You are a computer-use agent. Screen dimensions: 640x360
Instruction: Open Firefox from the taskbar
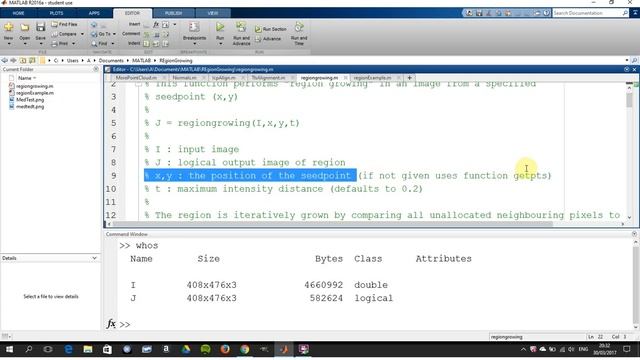pyautogui.click(x=225, y=349)
